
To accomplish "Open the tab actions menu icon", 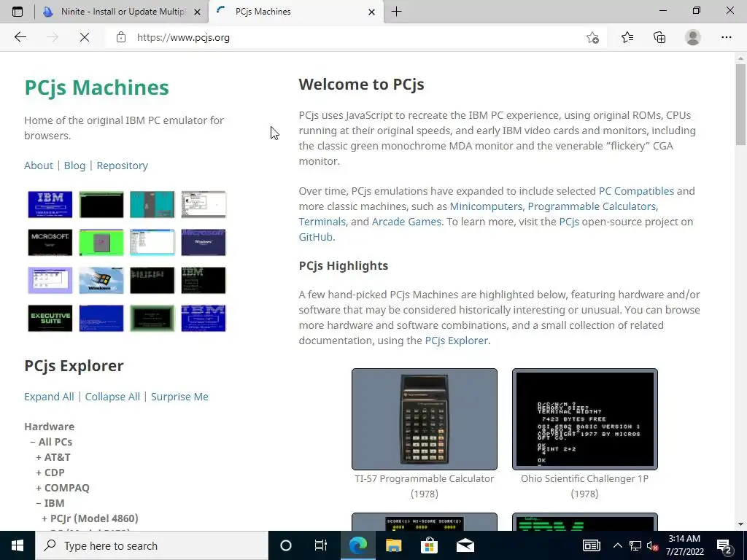I will tap(18, 12).
